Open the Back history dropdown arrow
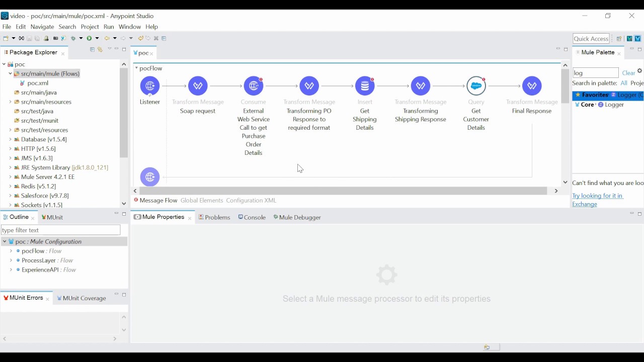 [115, 39]
